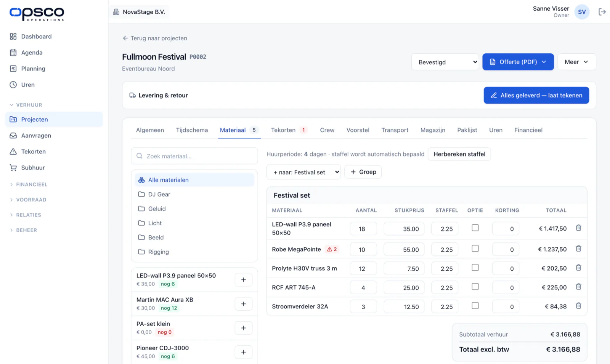Collapse the VERHUUR sidebar section
The height and width of the screenshot is (364, 610).
pos(26,105)
